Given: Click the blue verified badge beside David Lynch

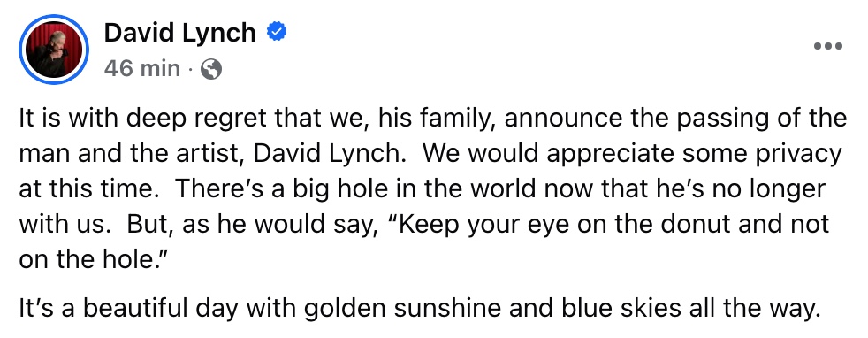Looking at the screenshot, I should point(277,33).
